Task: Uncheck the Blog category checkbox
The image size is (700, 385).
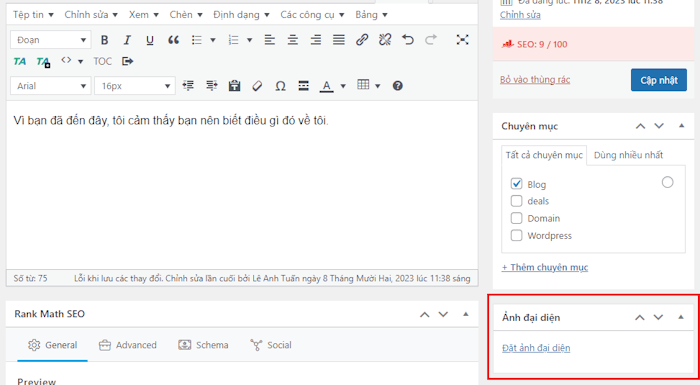Action: click(x=517, y=184)
